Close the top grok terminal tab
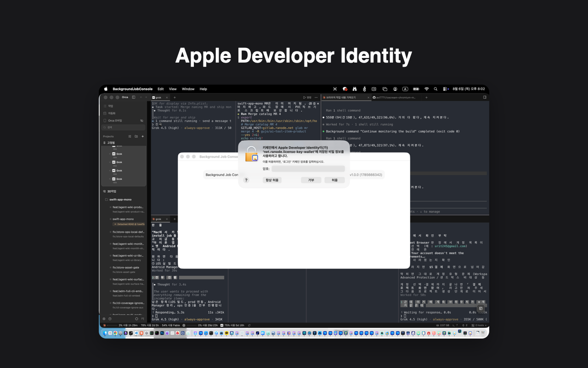Screen dimensions: 588x368 168,98
